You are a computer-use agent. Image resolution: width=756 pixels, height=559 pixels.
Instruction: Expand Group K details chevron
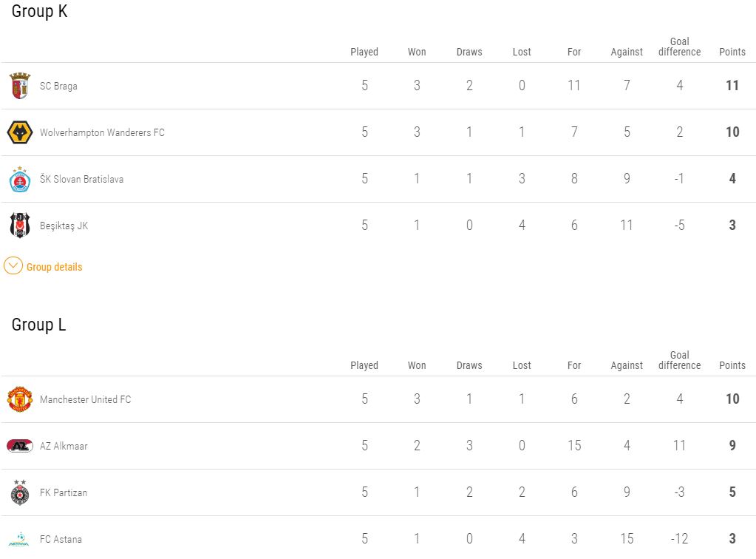pos(13,266)
